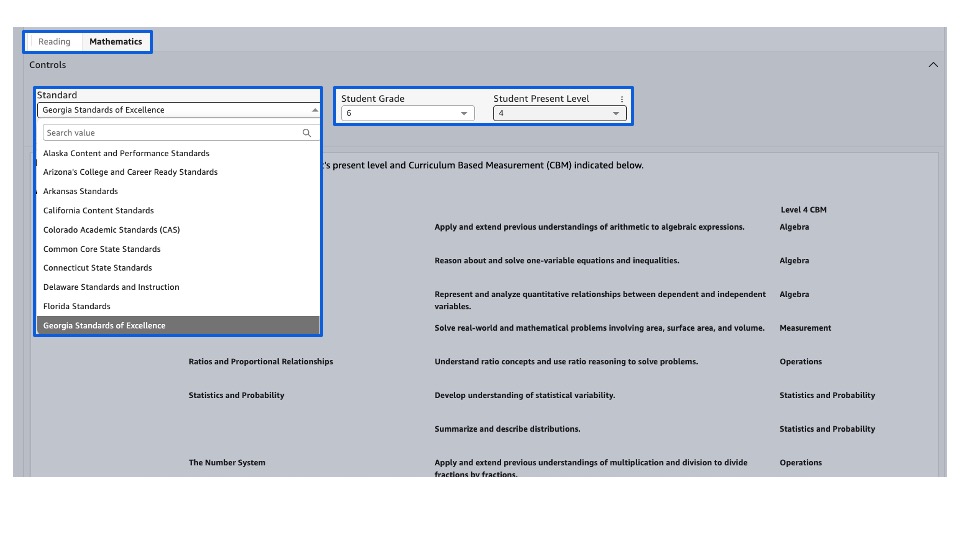Open the Standard dropdown showing Georgia Standards
This screenshot has width=960, height=540.
178,110
